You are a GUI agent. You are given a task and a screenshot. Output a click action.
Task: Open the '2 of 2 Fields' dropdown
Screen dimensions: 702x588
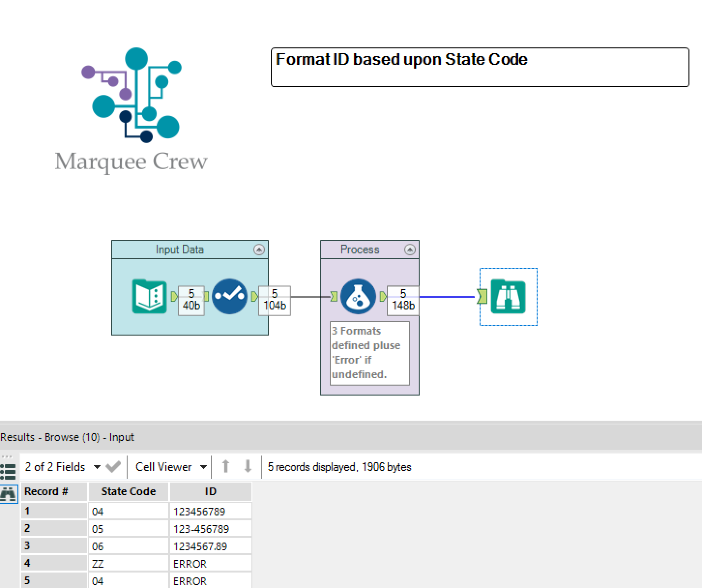[x=96, y=467]
